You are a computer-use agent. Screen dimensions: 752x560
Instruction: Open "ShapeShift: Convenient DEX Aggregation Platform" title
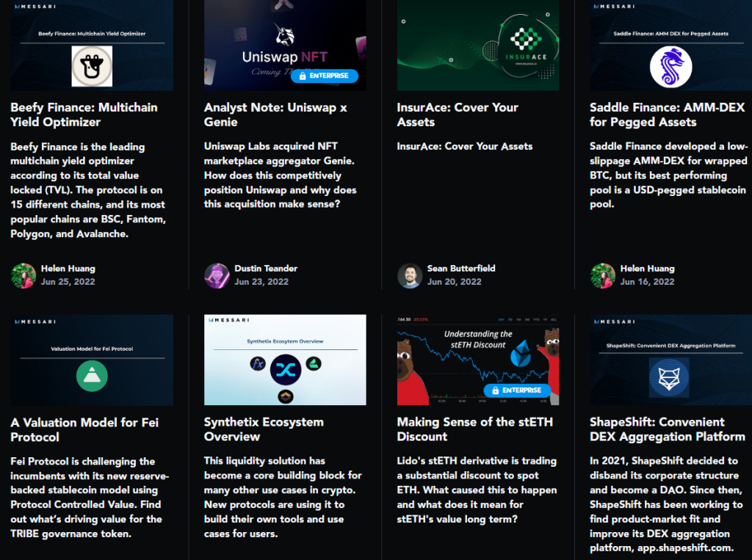coord(667,429)
